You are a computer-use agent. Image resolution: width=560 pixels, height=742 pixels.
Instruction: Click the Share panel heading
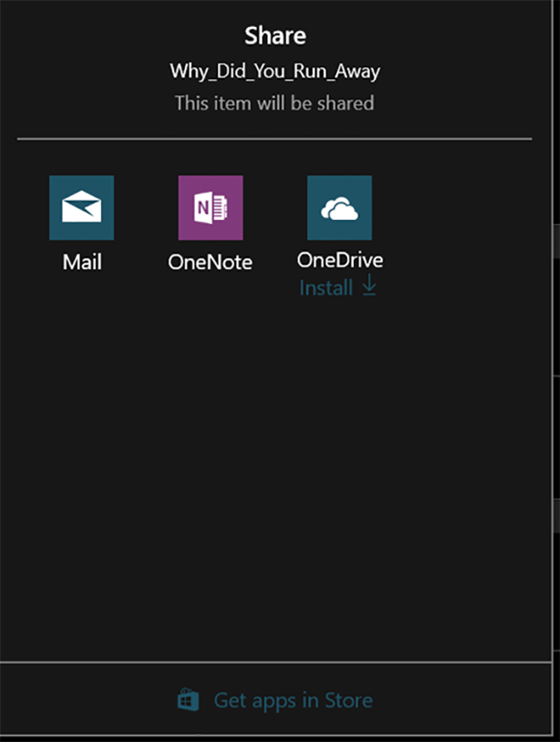pyautogui.click(x=275, y=35)
